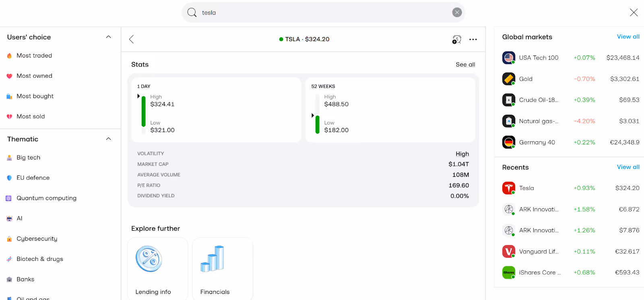Viewport: 644px width, 300px height.
Task: Click the AI robot icon
Action: (9, 218)
